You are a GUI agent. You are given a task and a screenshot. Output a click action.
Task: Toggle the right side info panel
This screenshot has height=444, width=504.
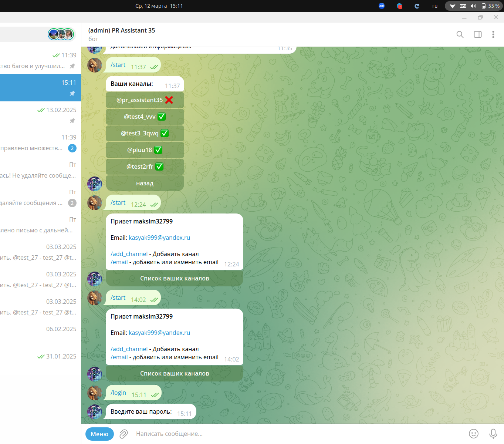point(478,34)
